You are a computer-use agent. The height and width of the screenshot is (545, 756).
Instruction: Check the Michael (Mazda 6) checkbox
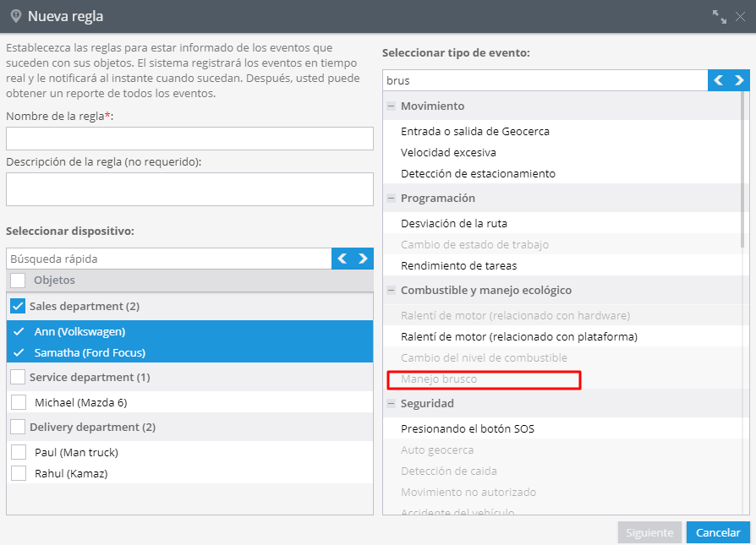point(19,402)
